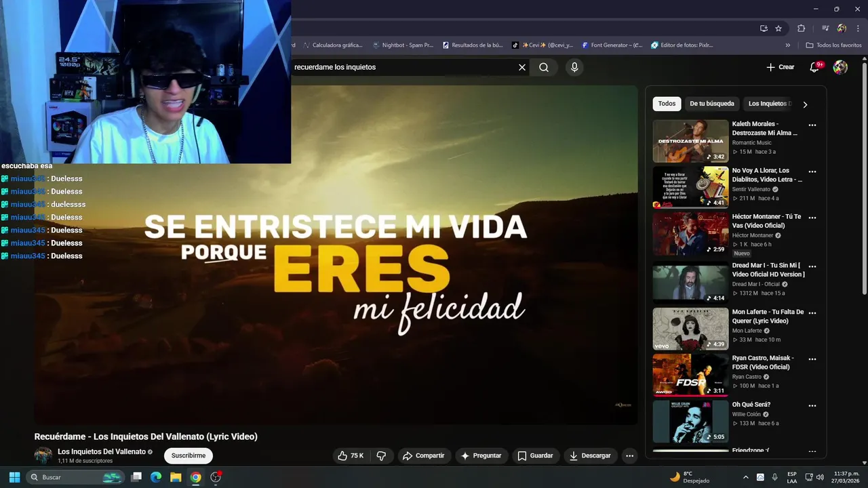Viewport: 868px width, 488px height.
Task: Show hidden tray icons chevron
Action: pyautogui.click(x=746, y=477)
